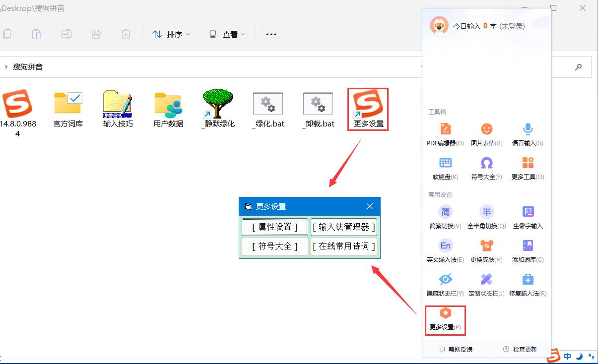
Task: Hide the status bar via 隐藏状态栏
Action: pos(445,280)
